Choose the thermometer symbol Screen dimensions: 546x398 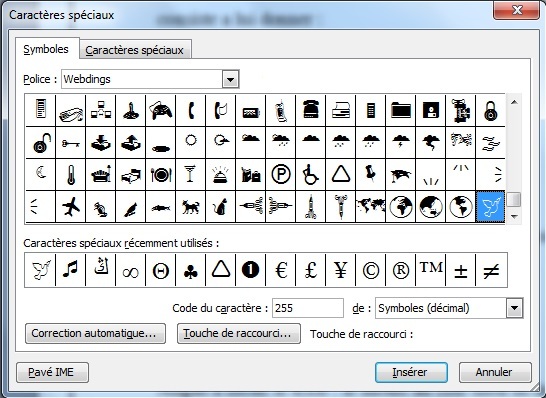pos(71,175)
